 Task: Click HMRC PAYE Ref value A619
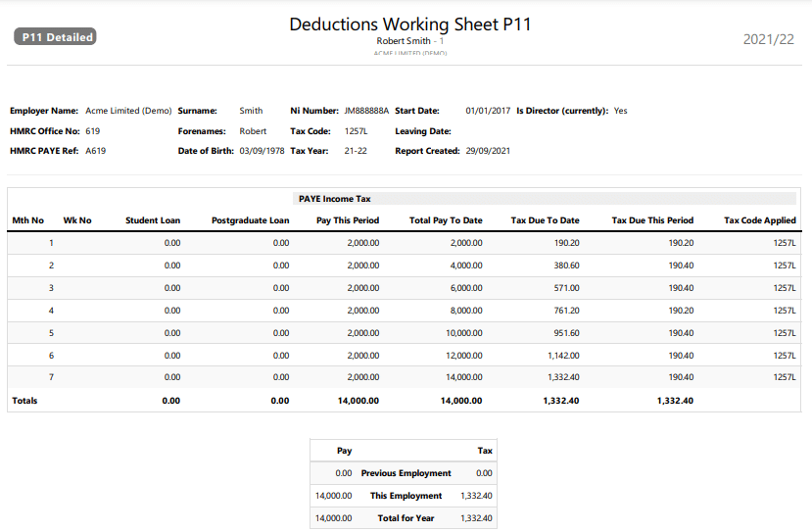click(96, 151)
